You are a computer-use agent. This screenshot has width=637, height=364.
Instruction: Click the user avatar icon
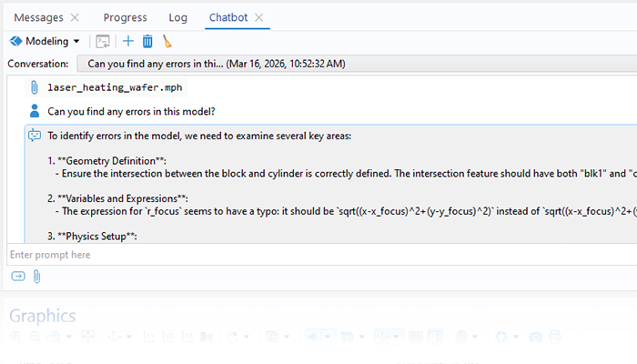pyautogui.click(x=35, y=111)
